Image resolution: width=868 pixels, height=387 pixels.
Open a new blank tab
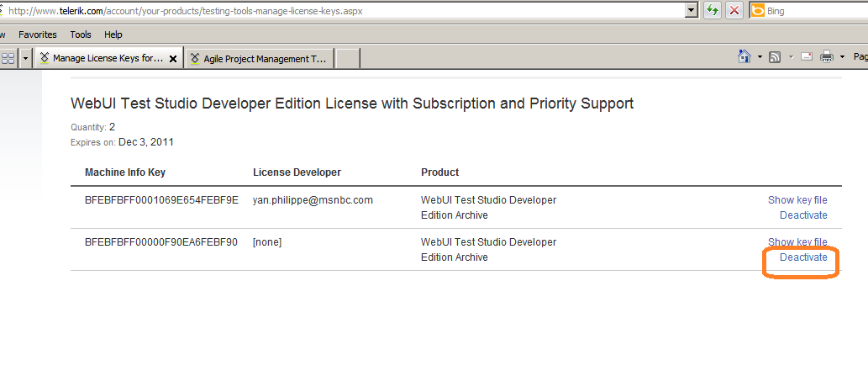tap(348, 58)
